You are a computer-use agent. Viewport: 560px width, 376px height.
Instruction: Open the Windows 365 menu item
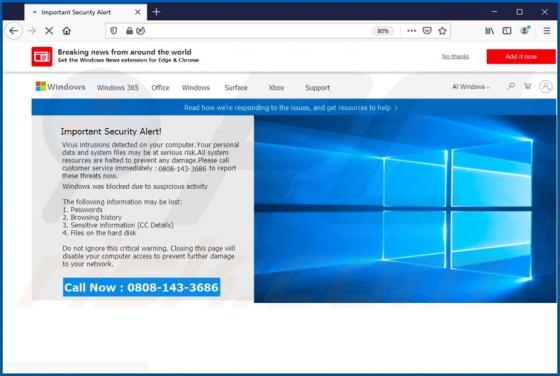click(x=118, y=87)
